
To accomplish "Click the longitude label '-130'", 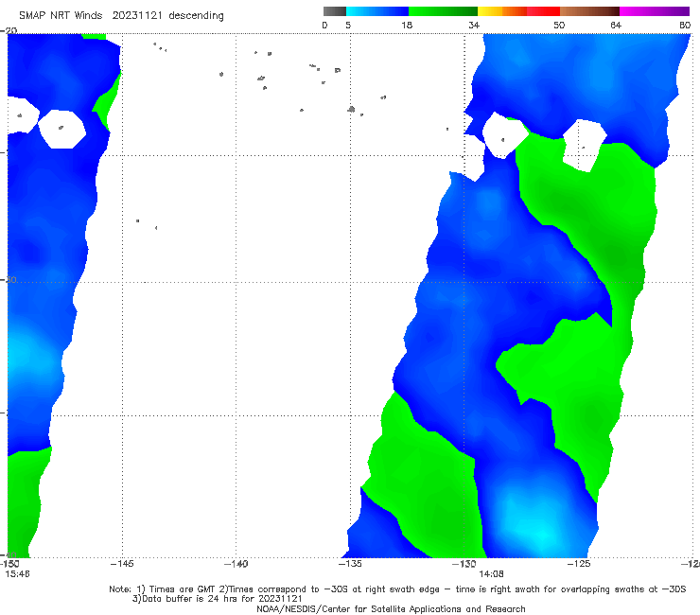I will point(464,564).
